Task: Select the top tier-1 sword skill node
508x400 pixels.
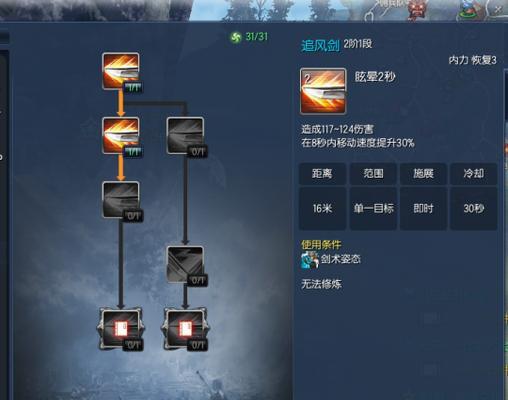Action: pyautogui.click(x=121, y=71)
